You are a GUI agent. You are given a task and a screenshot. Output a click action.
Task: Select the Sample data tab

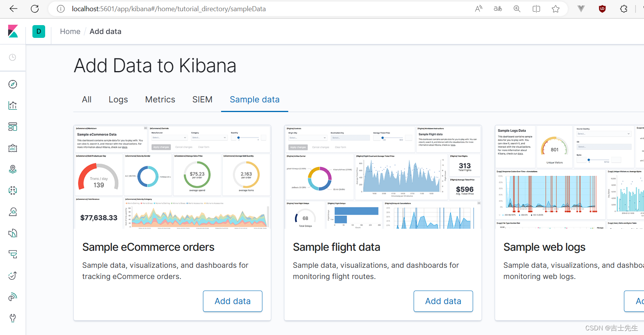click(255, 100)
